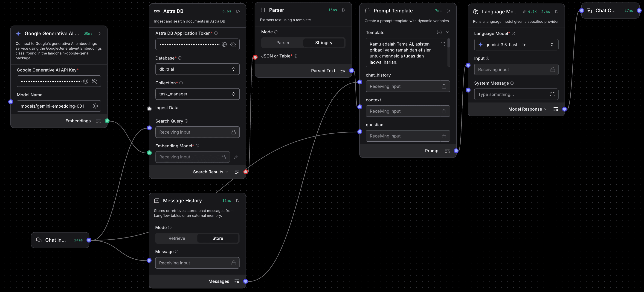Viewport: 644px width, 292px height.
Task: Click Language Model info icon
Action: [x=513, y=34]
